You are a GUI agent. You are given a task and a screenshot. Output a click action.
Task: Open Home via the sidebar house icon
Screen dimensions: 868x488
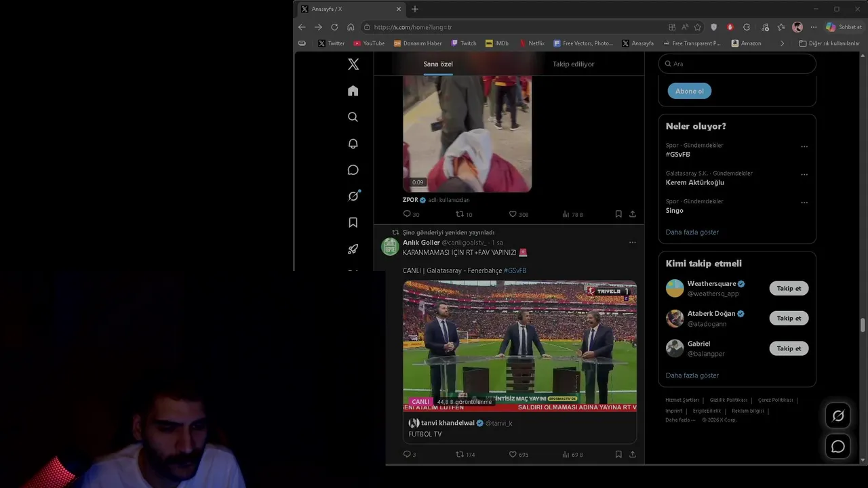click(353, 91)
